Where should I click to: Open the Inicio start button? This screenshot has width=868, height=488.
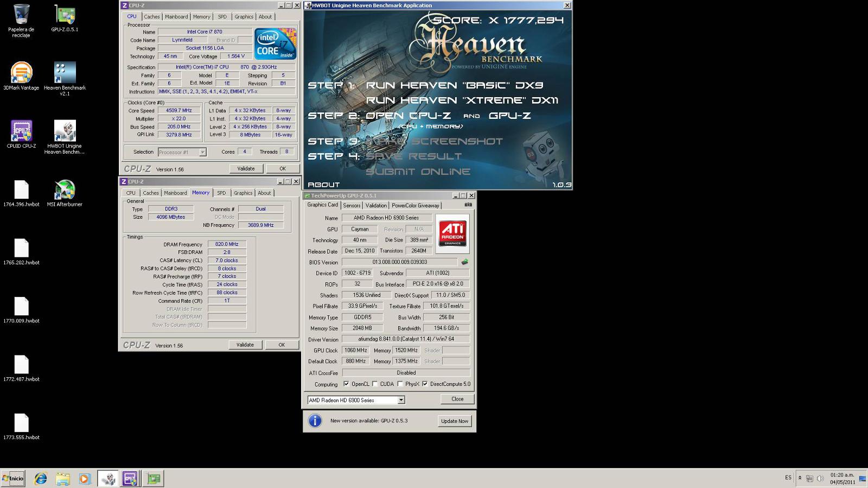click(13, 478)
